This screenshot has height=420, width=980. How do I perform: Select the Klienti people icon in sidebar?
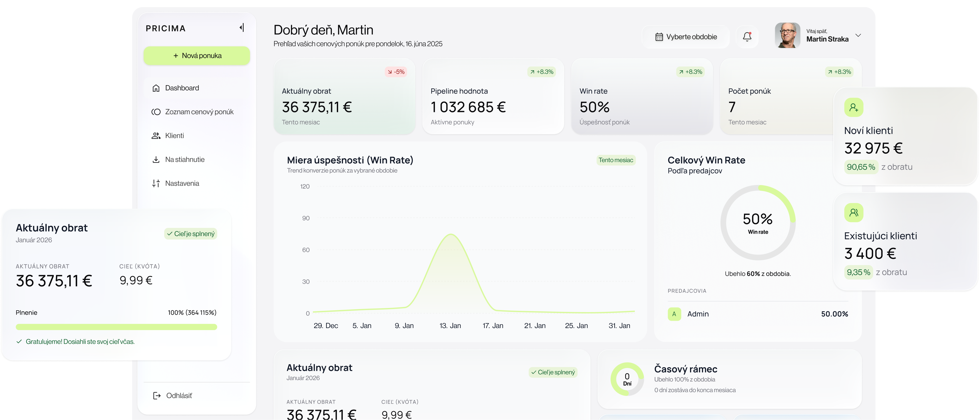[156, 135]
